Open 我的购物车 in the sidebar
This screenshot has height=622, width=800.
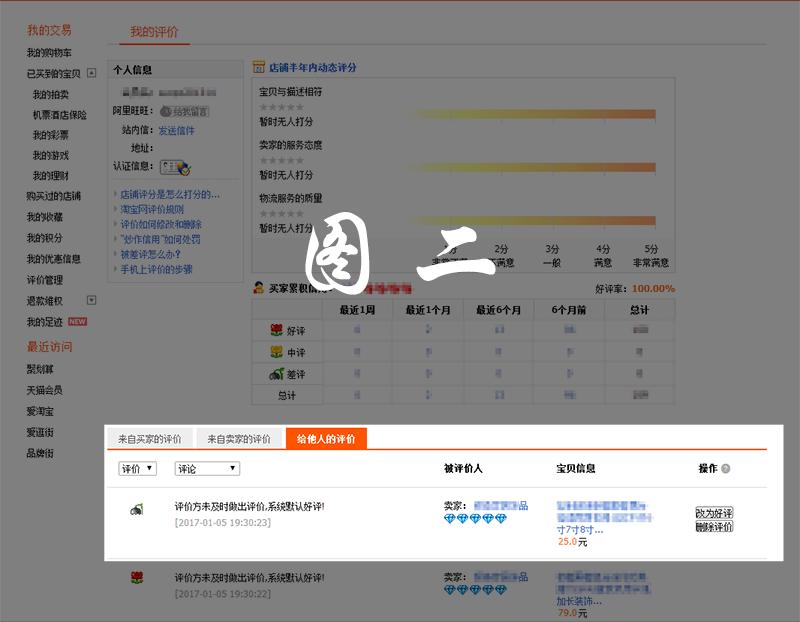[x=49, y=52]
